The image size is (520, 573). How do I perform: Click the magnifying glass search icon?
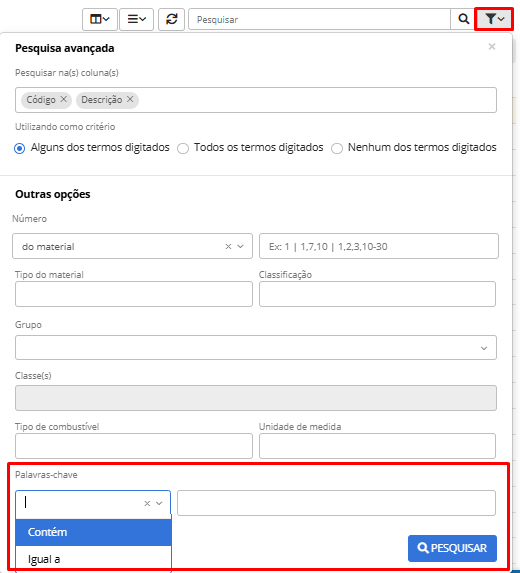click(463, 19)
